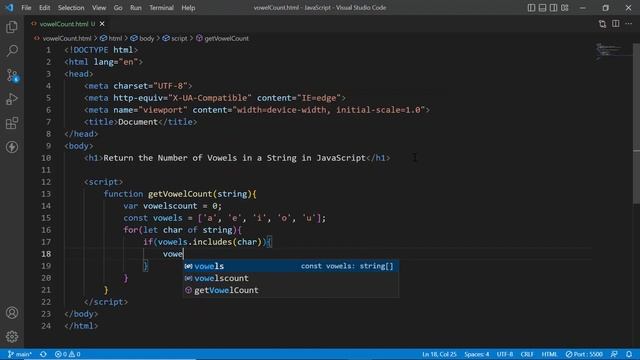The image size is (640, 360).
Task: Click the getVowelCount function name on line 13
Action: (180, 194)
